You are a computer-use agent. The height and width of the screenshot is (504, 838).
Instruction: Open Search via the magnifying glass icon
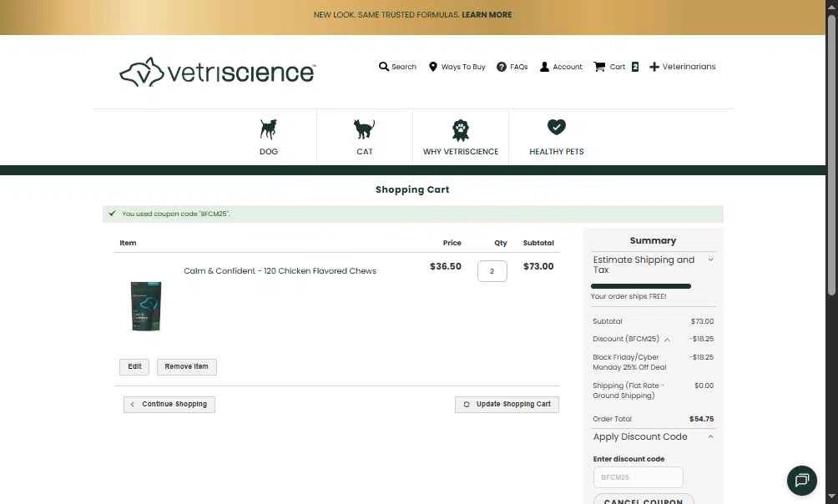384,67
